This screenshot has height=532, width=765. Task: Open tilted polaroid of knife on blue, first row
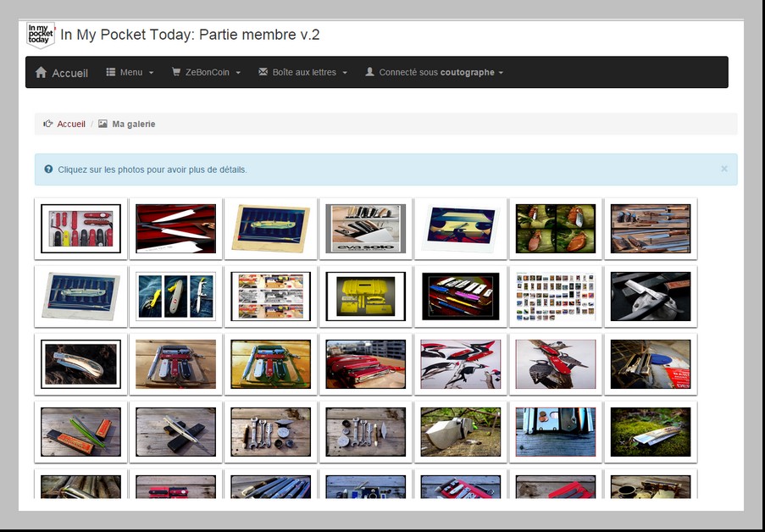click(x=271, y=229)
